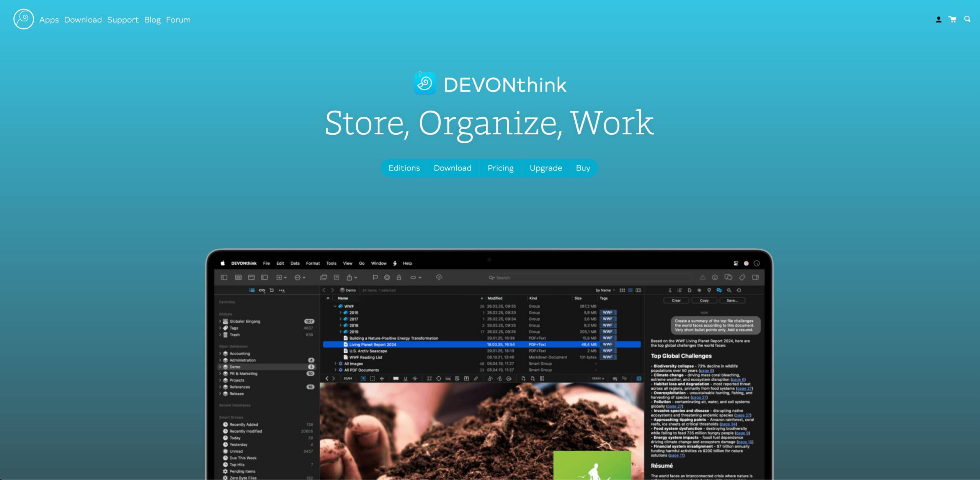
Task: Select the reading glasses icon in sidebar
Action: click(x=262, y=290)
